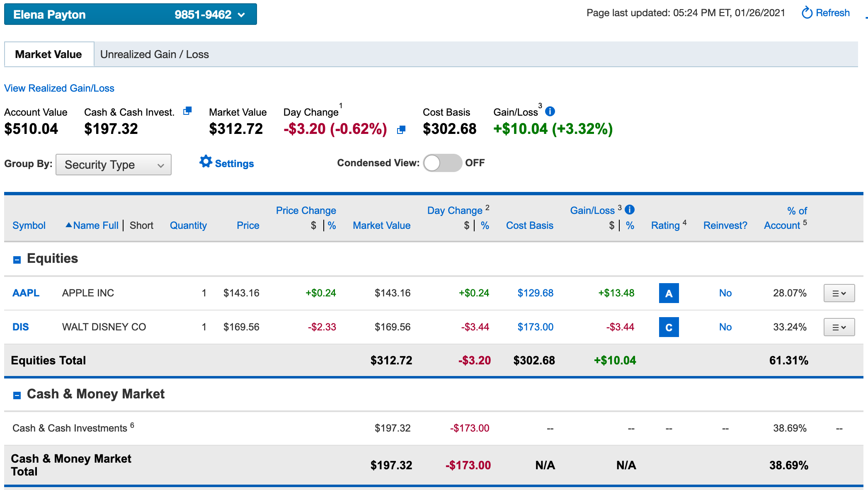Sort by Price Change header
Image resolution: width=868 pixels, height=490 pixels.
306,211
